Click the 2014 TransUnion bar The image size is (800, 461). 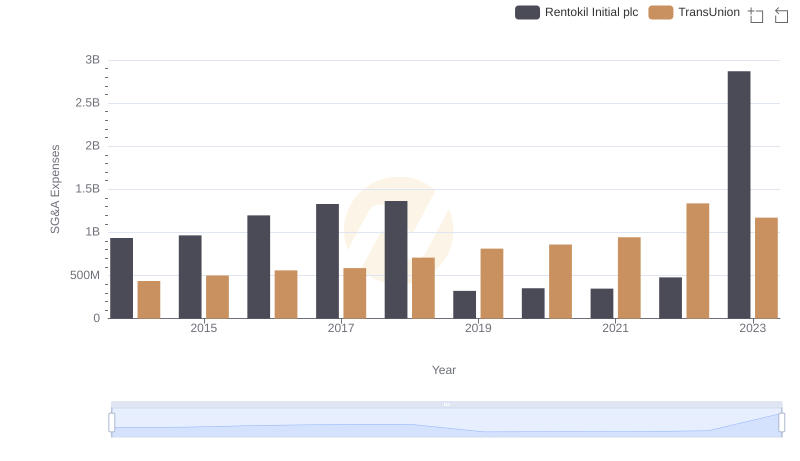(x=149, y=300)
